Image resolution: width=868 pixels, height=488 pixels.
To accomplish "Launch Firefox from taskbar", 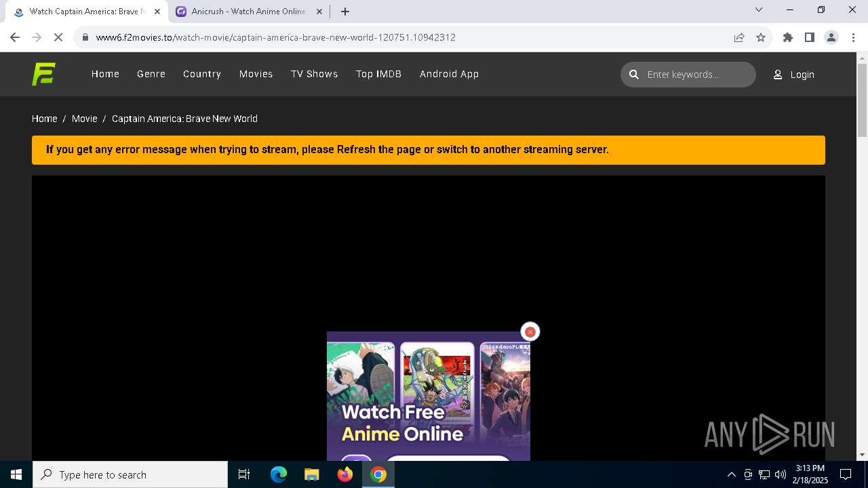I will click(345, 474).
